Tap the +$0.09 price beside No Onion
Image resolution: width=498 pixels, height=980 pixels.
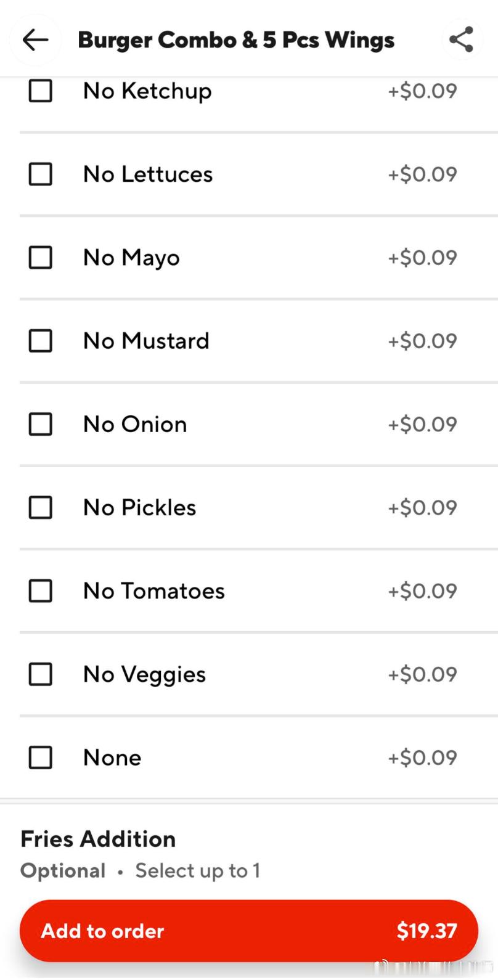[x=422, y=424]
